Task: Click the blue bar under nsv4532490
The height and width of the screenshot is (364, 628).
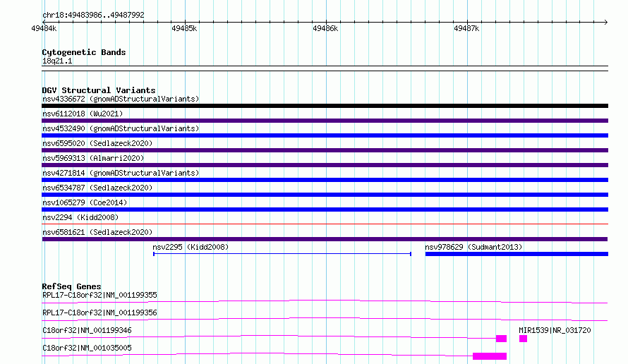Action: (x=325, y=135)
